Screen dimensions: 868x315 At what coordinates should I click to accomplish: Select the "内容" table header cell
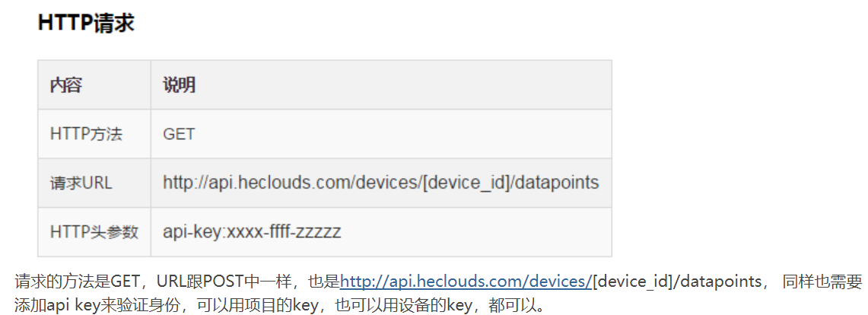66,85
